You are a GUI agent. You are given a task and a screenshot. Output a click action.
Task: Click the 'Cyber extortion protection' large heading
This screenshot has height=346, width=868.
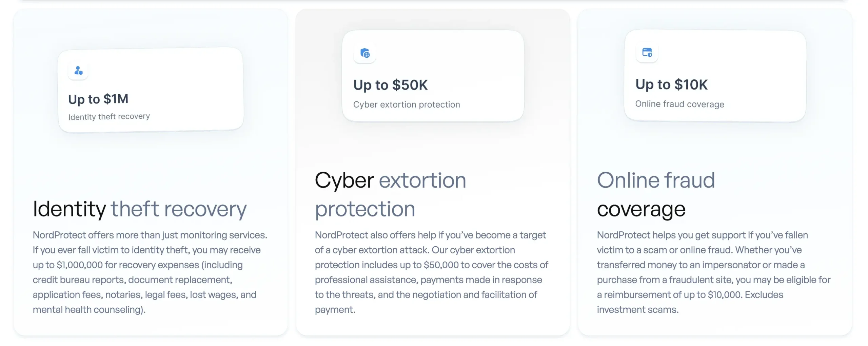coord(390,194)
